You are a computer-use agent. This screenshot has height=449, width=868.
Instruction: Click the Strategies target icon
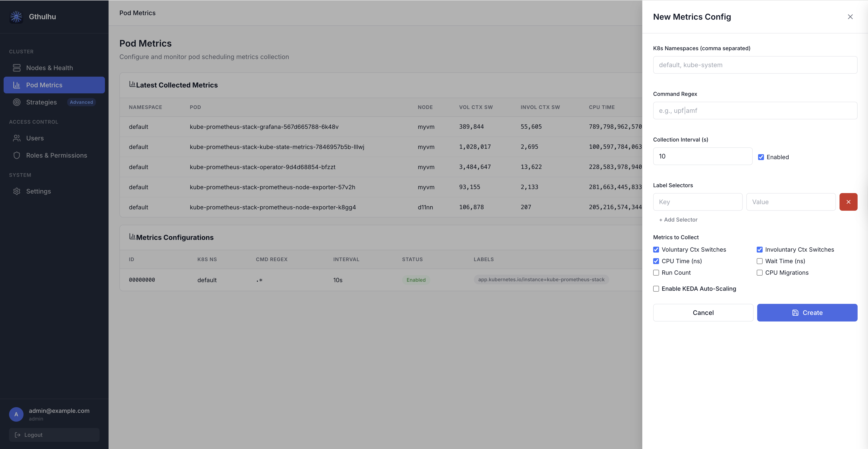17,102
